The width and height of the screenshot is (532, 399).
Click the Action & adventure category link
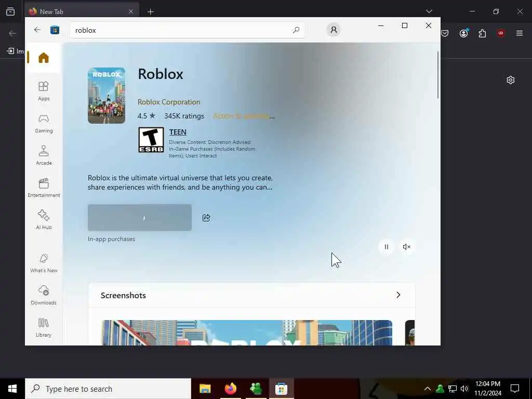point(244,116)
